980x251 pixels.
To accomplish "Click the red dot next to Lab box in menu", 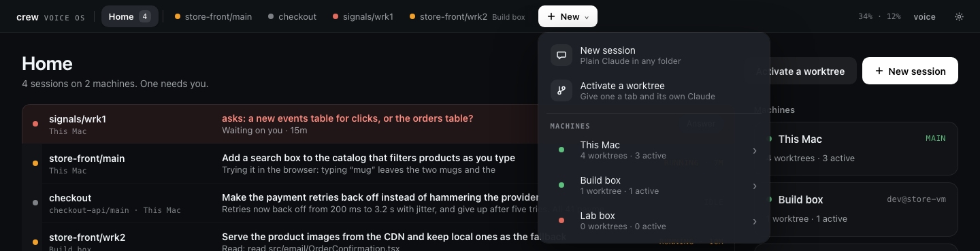I will pos(561,220).
